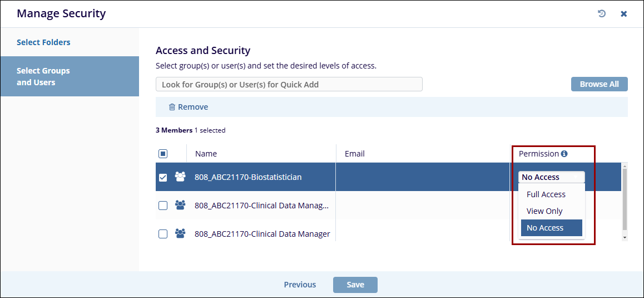The width and height of the screenshot is (644, 298).
Task: Click the group icon for the last Clinical Data Manager row
Action: [x=180, y=234]
